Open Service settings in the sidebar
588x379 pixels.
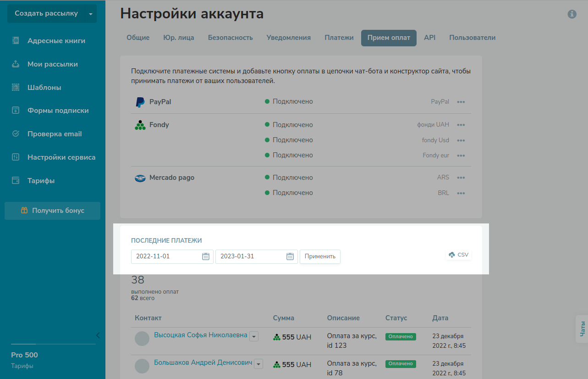[x=61, y=157]
